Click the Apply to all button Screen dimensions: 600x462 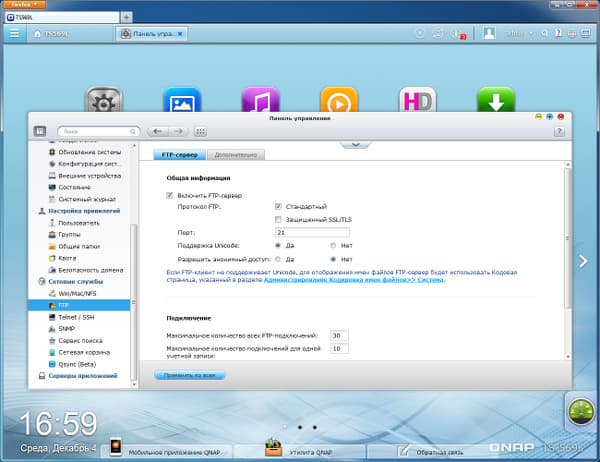(x=189, y=375)
